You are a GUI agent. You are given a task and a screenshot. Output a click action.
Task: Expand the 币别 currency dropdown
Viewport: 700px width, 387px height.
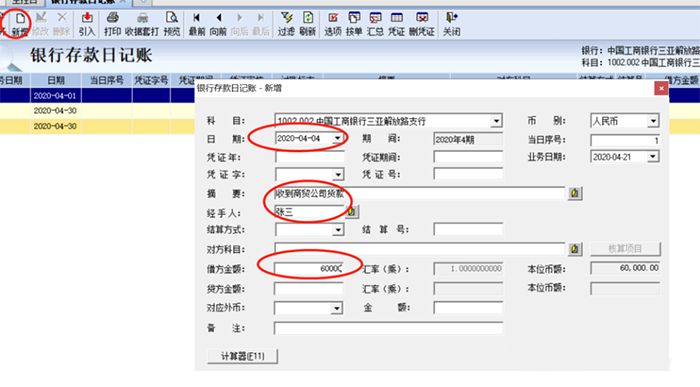653,121
